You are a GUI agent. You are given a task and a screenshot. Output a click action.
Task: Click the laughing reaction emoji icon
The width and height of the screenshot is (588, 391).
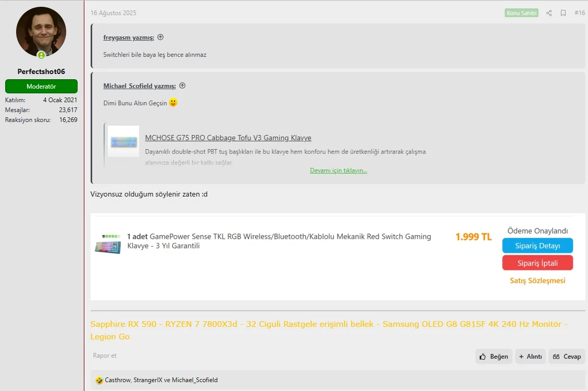pos(99,380)
